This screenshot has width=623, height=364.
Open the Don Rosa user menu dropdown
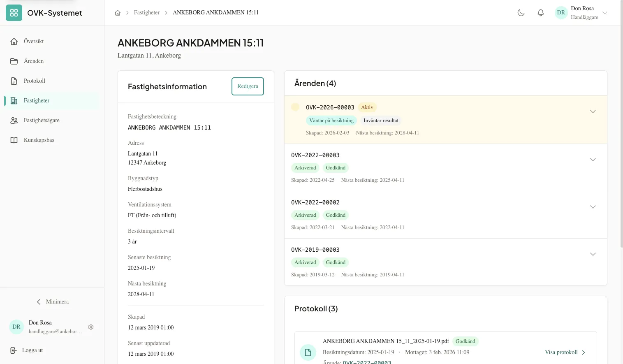(x=604, y=13)
